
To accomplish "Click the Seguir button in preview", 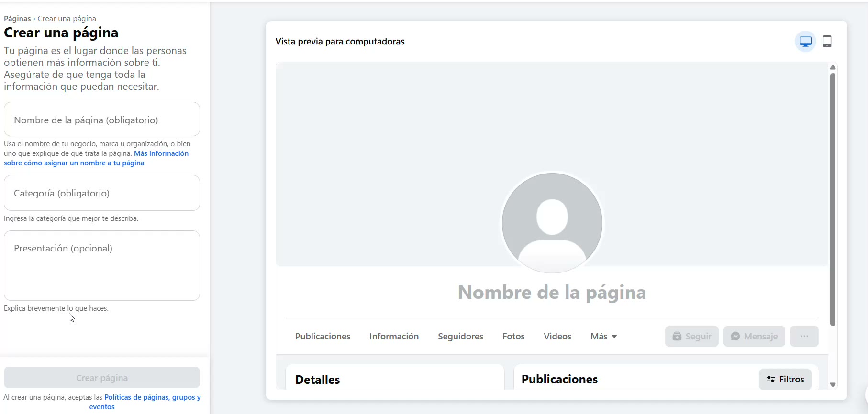I will point(691,337).
